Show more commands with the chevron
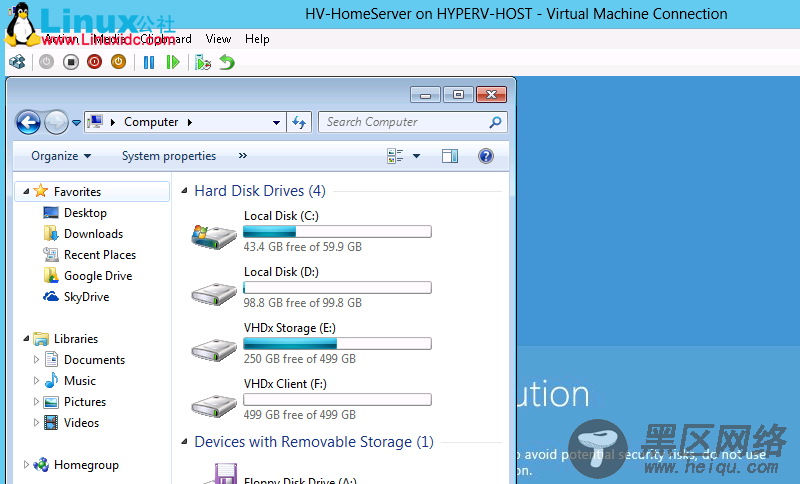This screenshot has height=484, width=800. (x=243, y=156)
